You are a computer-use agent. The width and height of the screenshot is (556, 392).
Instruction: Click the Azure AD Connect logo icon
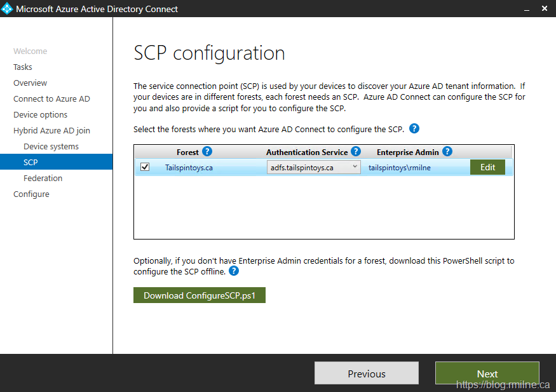[8, 9]
